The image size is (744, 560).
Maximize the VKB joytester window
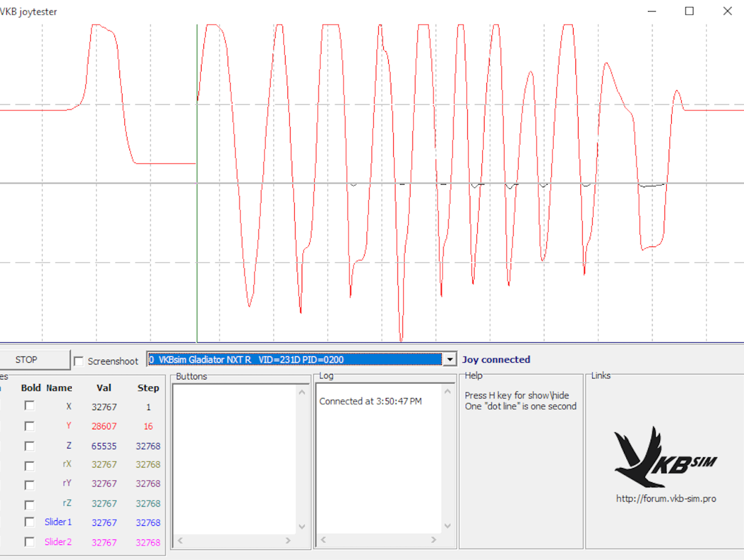pos(689,11)
